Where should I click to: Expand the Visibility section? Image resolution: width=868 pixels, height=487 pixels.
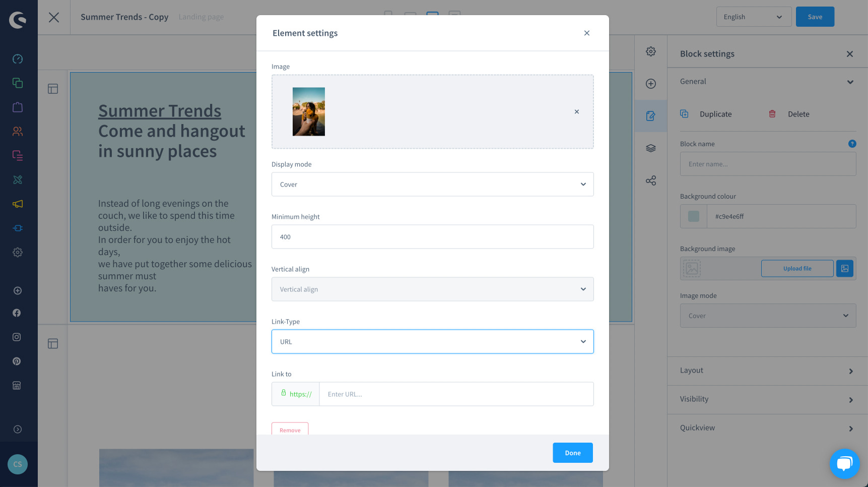coord(768,399)
